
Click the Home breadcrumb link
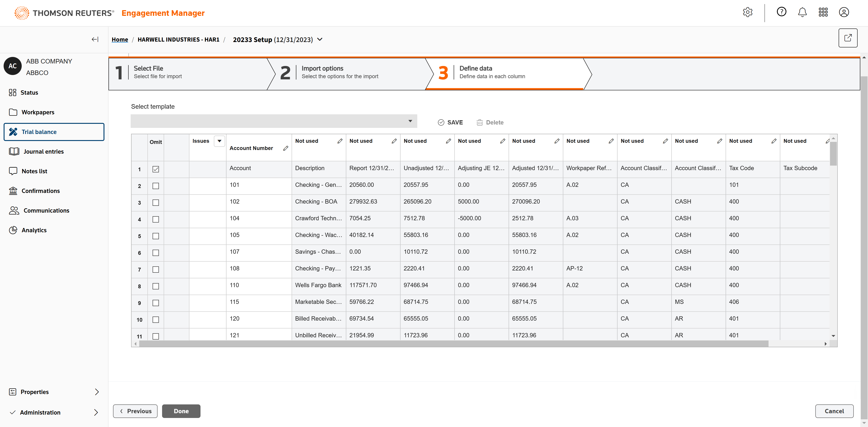coord(120,39)
